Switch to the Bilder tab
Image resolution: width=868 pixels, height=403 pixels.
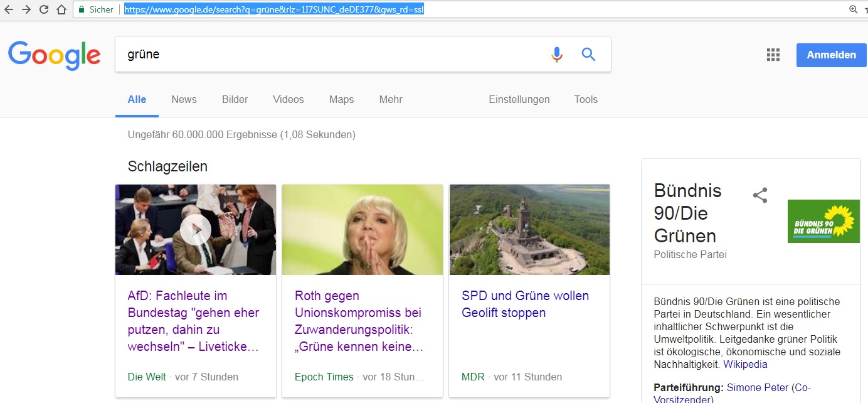235,99
